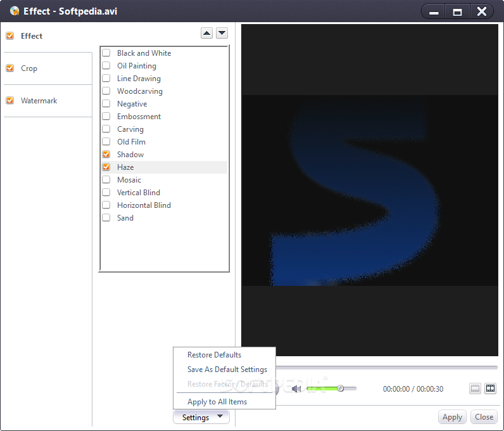Move the selected effect down with the arrow

pyautogui.click(x=222, y=33)
